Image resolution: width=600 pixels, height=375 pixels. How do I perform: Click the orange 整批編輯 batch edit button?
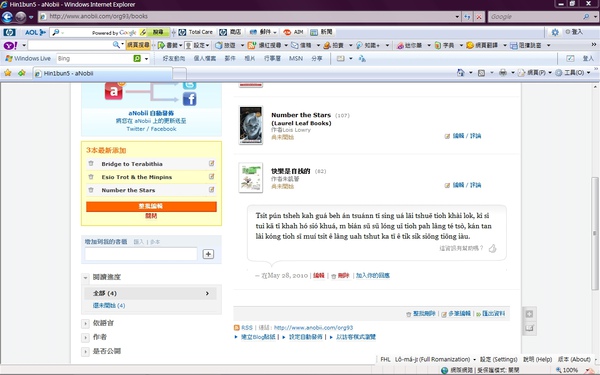pyautogui.click(x=151, y=206)
